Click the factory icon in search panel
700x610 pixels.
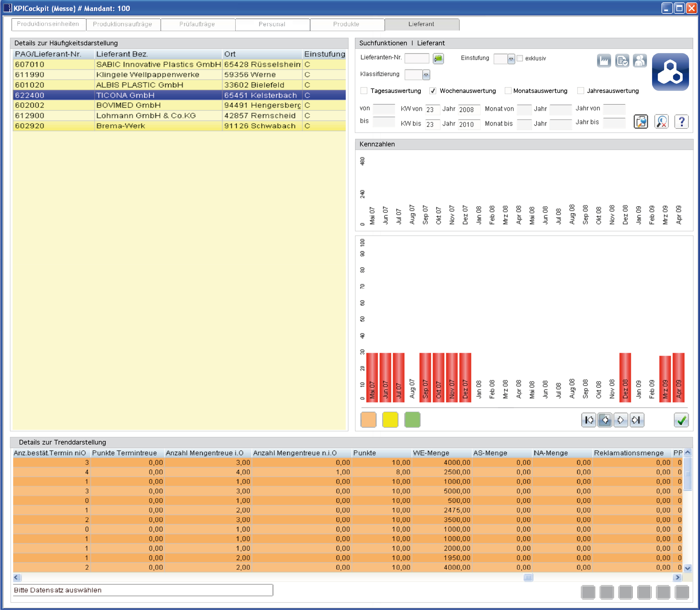pyautogui.click(x=604, y=61)
